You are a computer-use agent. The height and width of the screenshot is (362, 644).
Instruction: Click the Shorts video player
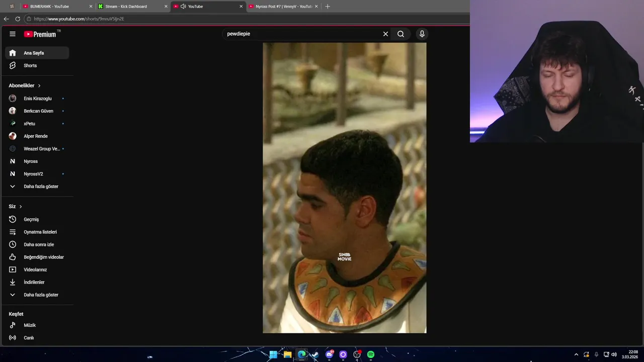[x=344, y=188]
